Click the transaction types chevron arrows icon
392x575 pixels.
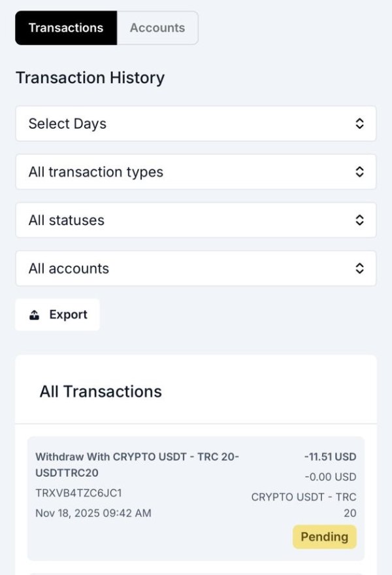point(359,172)
